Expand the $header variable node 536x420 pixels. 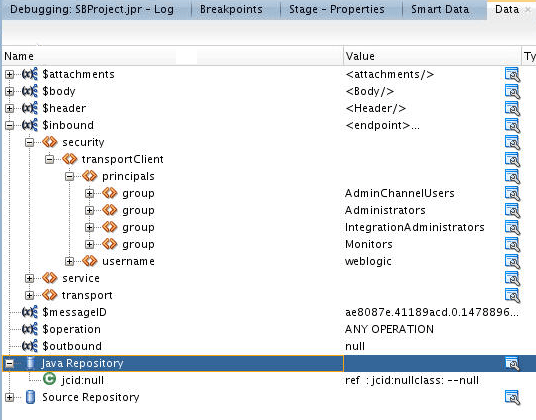[10, 108]
